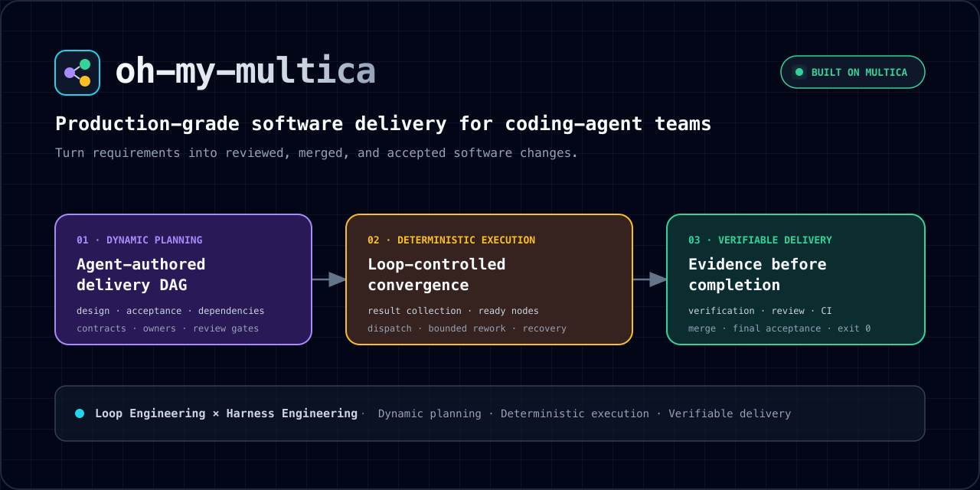980x490 pixels.
Task: Click the cyan dot before Loop Engineering
Action: (80, 413)
